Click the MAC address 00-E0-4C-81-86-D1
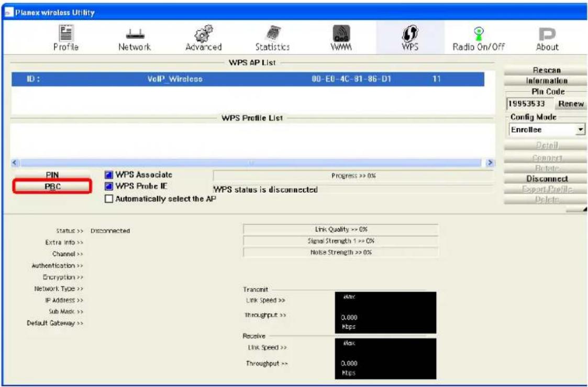Screen dimensions: 588x387 click(351, 79)
